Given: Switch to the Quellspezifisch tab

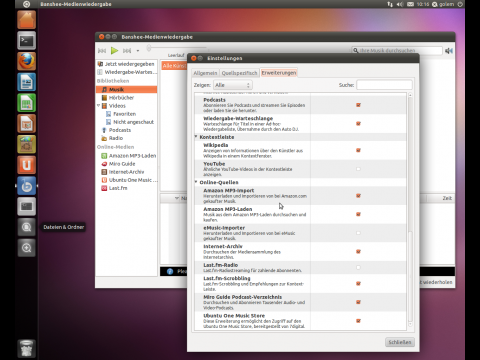Looking at the screenshot, I should pyautogui.click(x=239, y=73).
